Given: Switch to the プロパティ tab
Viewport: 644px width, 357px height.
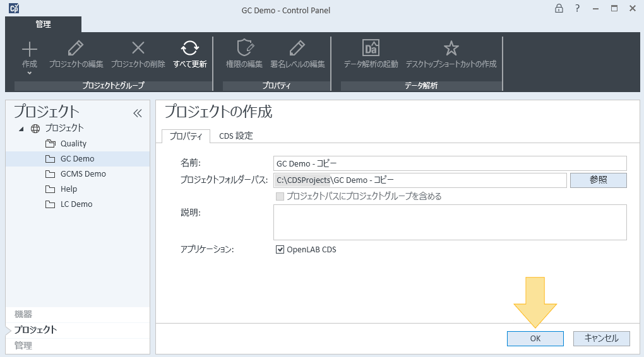Looking at the screenshot, I should (x=186, y=136).
